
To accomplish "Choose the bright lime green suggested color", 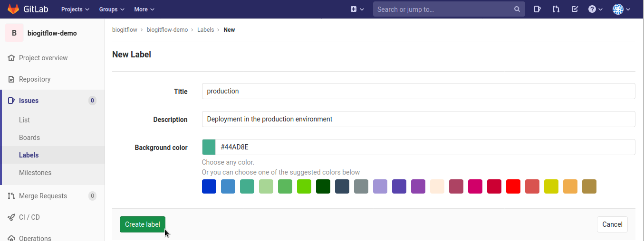I will tap(304, 186).
